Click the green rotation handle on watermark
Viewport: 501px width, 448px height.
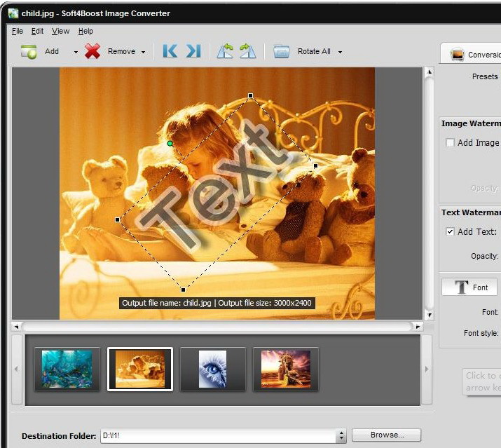tap(170, 144)
